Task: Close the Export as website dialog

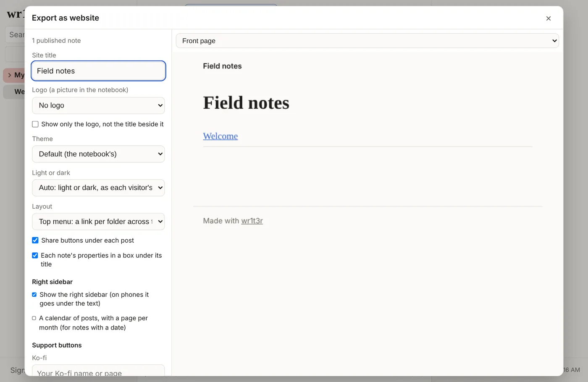Action: pos(548,18)
